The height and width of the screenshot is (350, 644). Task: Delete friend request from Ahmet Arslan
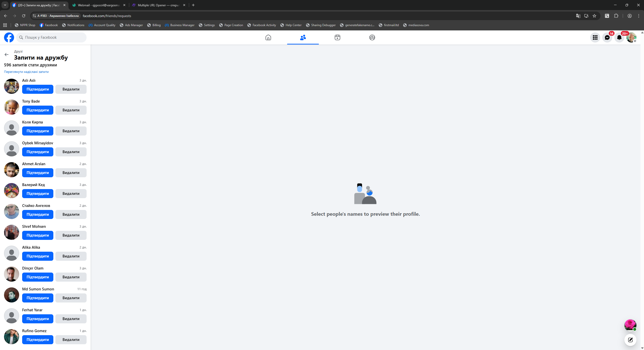(x=71, y=173)
